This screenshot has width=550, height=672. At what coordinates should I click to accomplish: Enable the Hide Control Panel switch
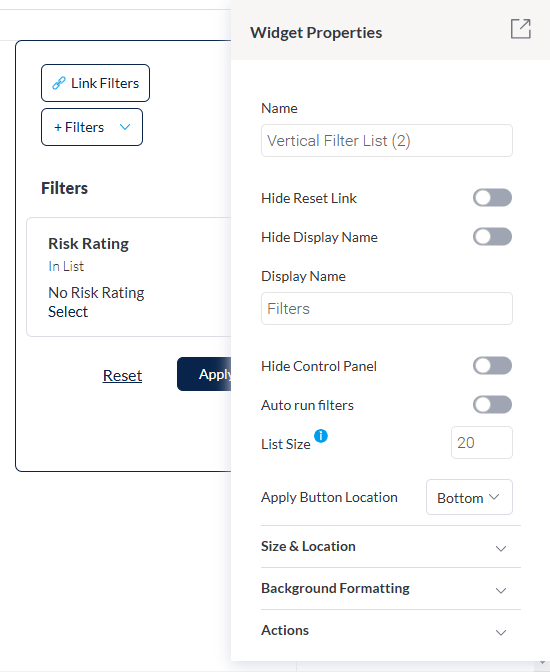point(492,366)
